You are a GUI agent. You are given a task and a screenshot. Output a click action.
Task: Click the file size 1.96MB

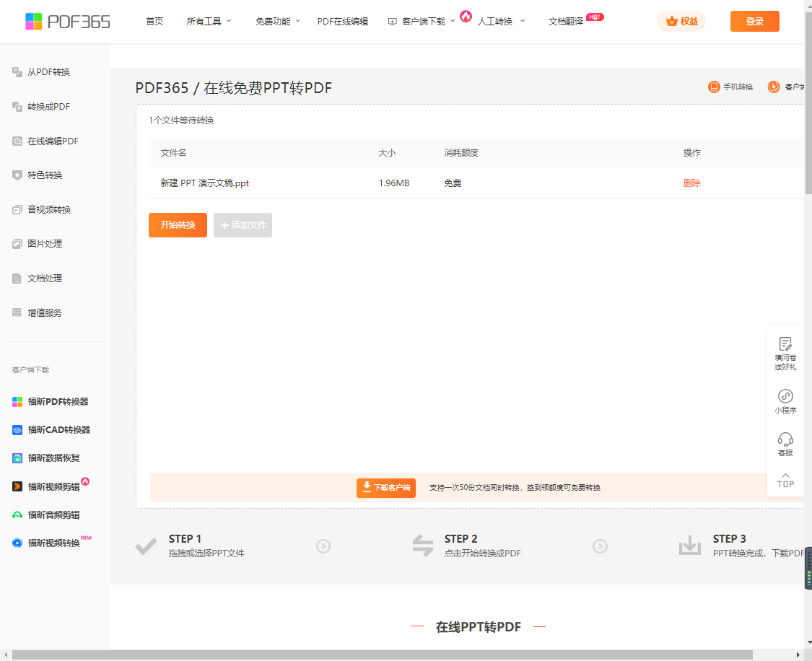[x=394, y=183]
